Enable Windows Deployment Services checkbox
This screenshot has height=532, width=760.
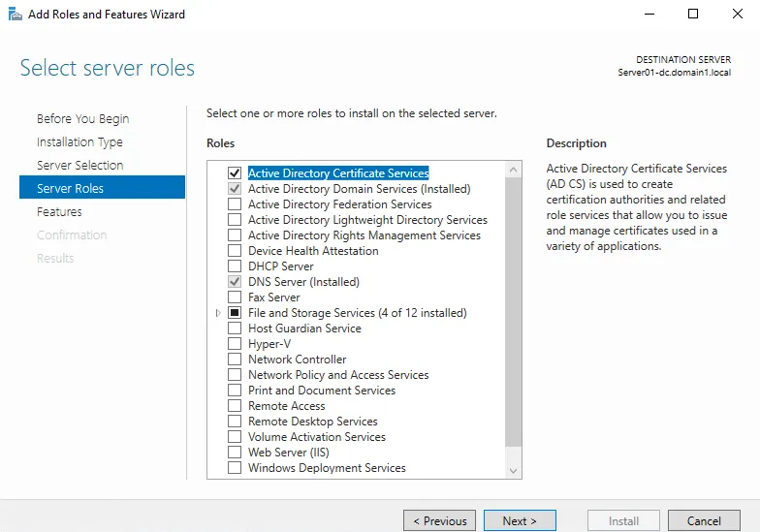pyautogui.click(x=235, y=468)
